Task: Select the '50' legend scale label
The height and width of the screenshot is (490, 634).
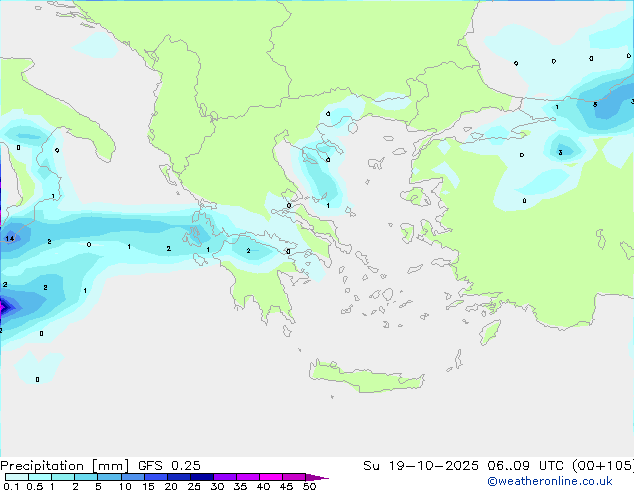Action: pos(309,486)
